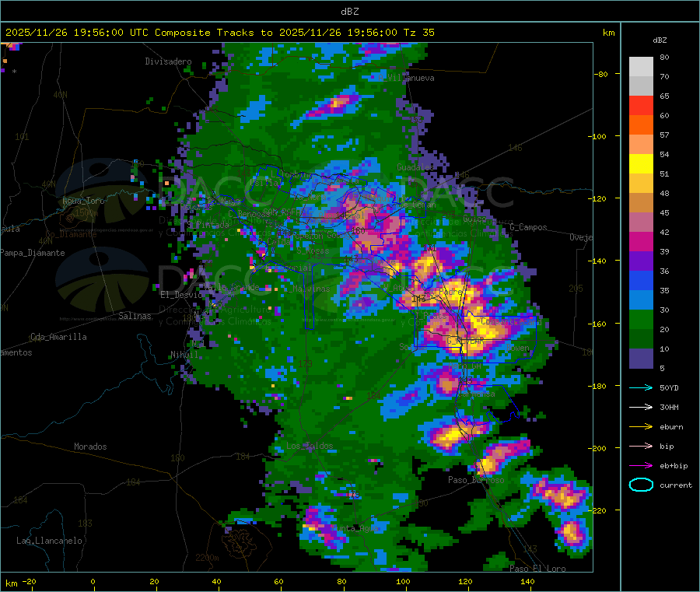Click the Lag.Llancanelo map label
Image resolution: width=700 pixels, height=592 pixels.
[49, 541]
